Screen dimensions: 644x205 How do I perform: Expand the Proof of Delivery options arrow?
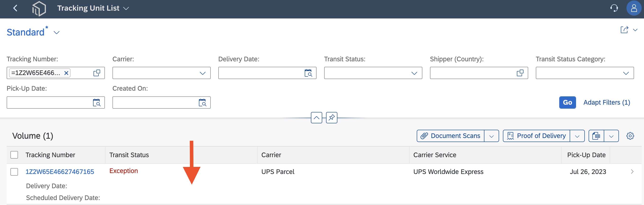(577, 136)
